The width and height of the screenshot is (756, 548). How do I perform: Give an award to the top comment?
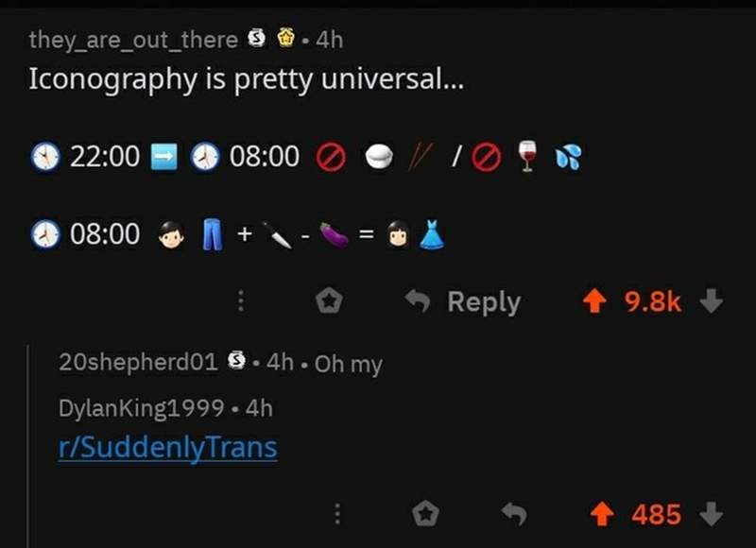tap(329, 300)
